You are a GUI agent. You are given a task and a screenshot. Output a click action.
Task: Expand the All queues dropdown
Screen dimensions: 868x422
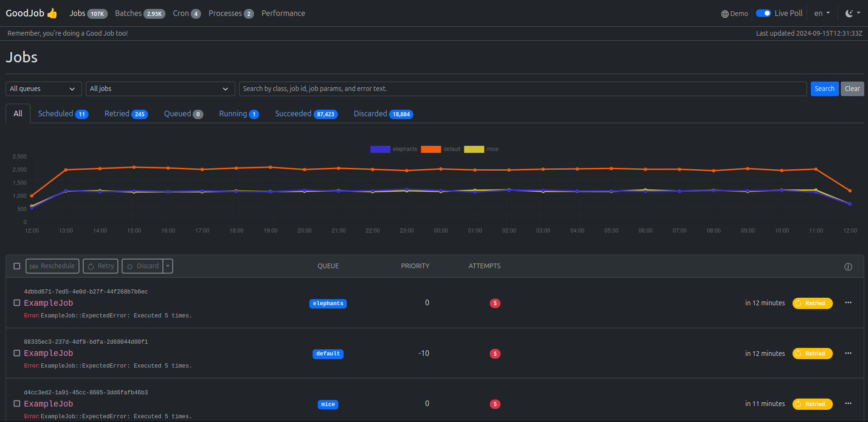point(43,89)
